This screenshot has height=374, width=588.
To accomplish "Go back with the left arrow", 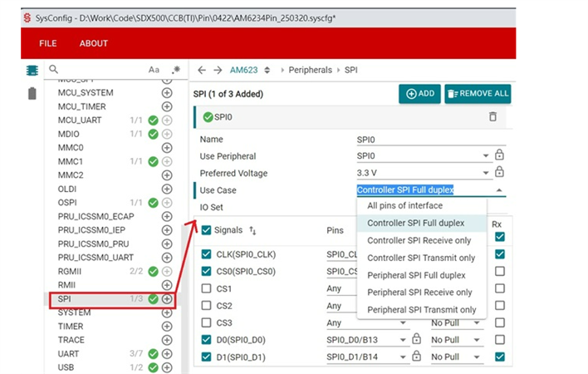I will click(x=202, y=70).
